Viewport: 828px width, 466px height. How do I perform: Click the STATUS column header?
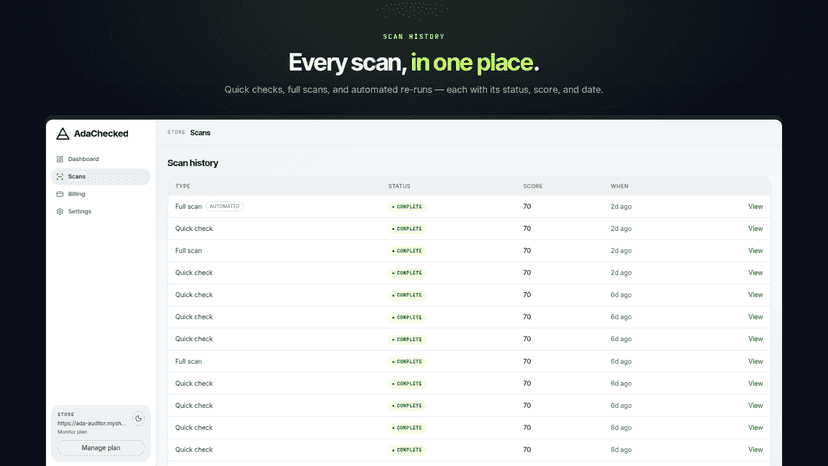click(x=399, y=186)
